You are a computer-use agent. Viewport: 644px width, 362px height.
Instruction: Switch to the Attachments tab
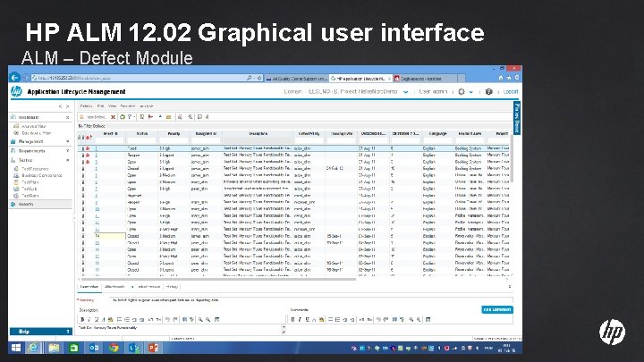tap(114, 287)
